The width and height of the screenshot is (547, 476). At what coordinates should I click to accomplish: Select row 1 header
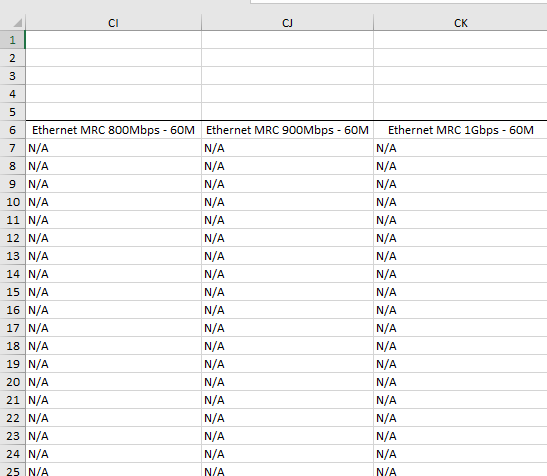13,40
